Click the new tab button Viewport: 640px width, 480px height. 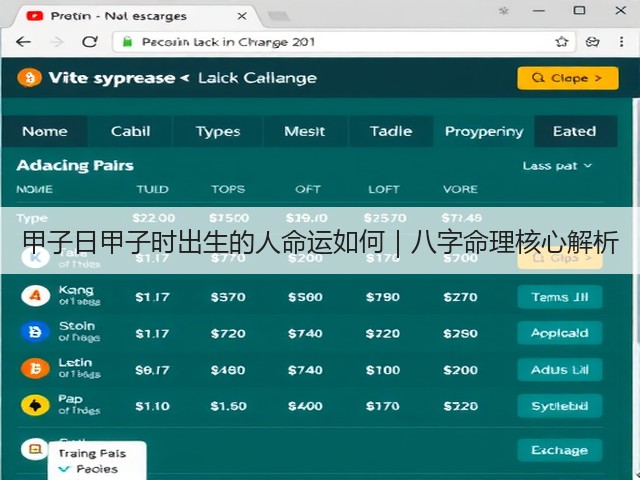[279, 16]
